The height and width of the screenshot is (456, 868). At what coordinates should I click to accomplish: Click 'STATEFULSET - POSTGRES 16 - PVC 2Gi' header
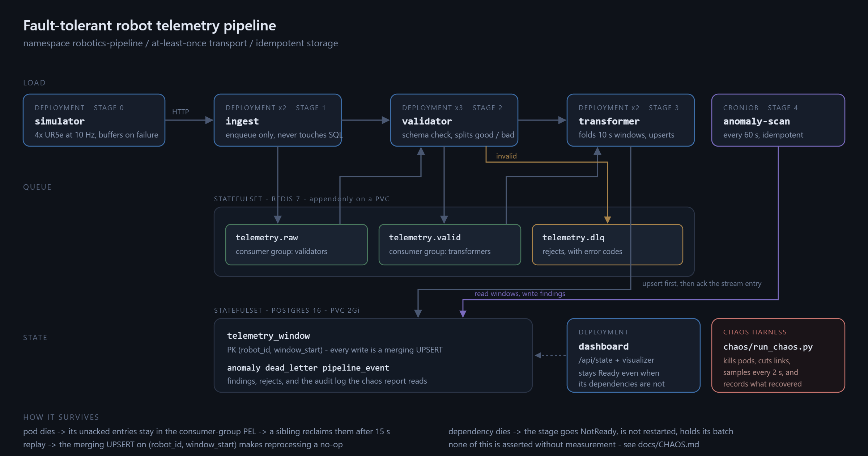pyautogui.click(x=287, y=310)
